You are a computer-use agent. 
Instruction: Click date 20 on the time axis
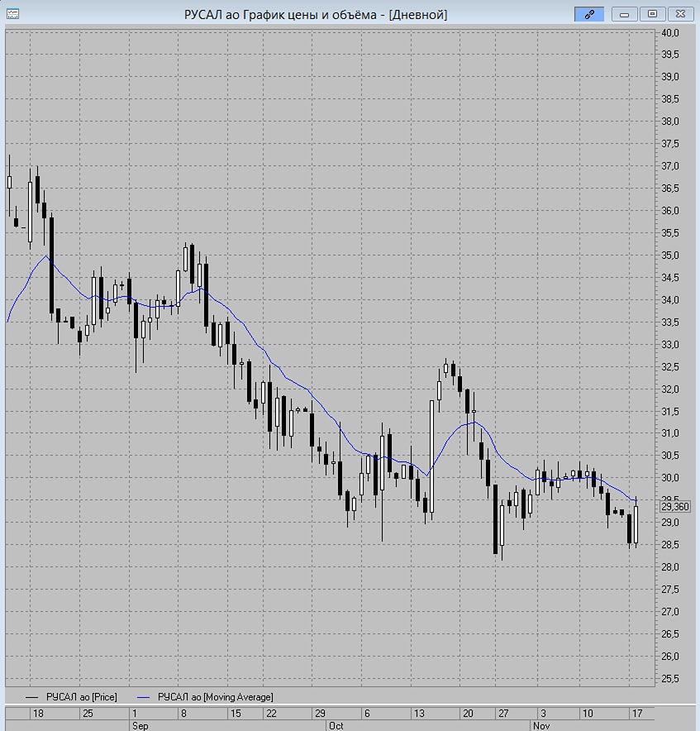coord(468,714)
